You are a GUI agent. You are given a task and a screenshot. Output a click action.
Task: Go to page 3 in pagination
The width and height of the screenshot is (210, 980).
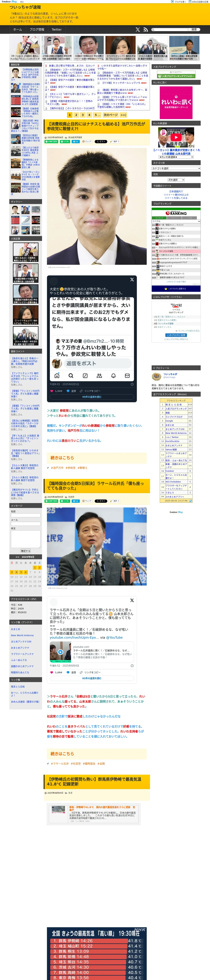83,115
